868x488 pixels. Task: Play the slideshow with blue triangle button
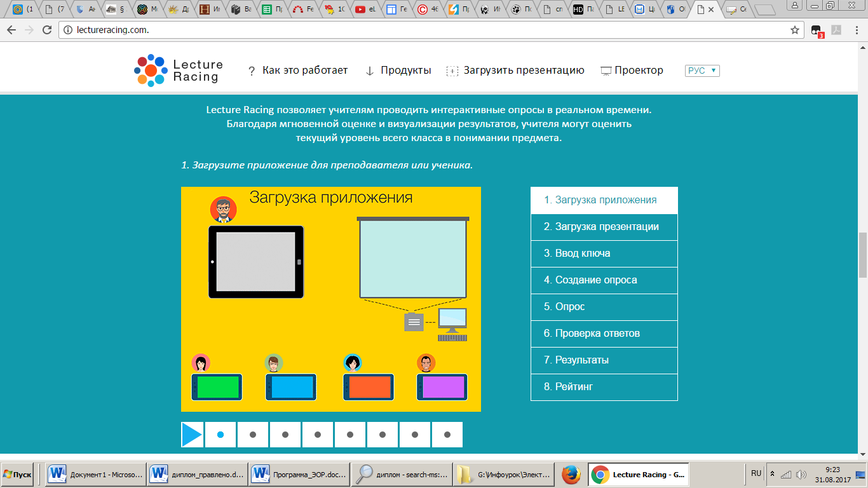tap(192, 435)
